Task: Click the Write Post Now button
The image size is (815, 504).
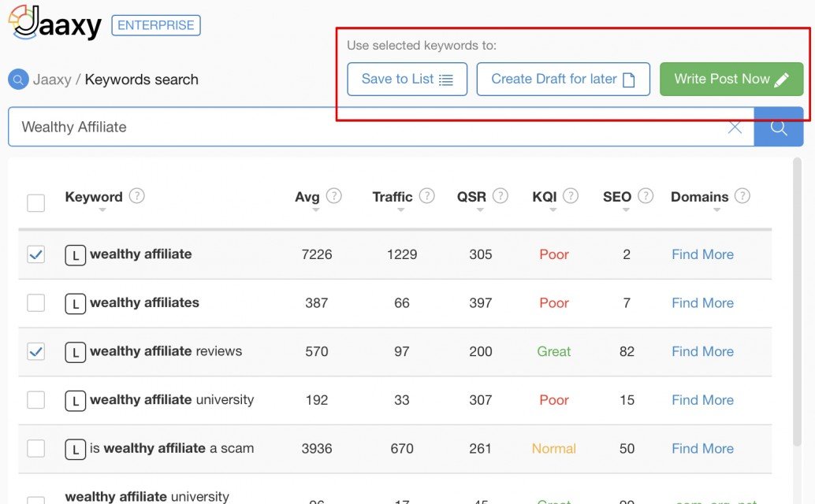Action: point(731,80)
